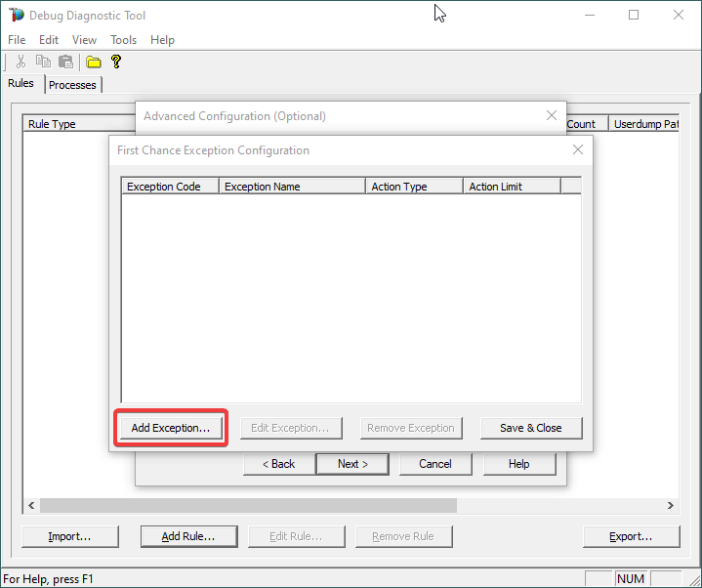Switch to the Processes tab
Screen dimensions: 702x588
(x=72, y=85)
